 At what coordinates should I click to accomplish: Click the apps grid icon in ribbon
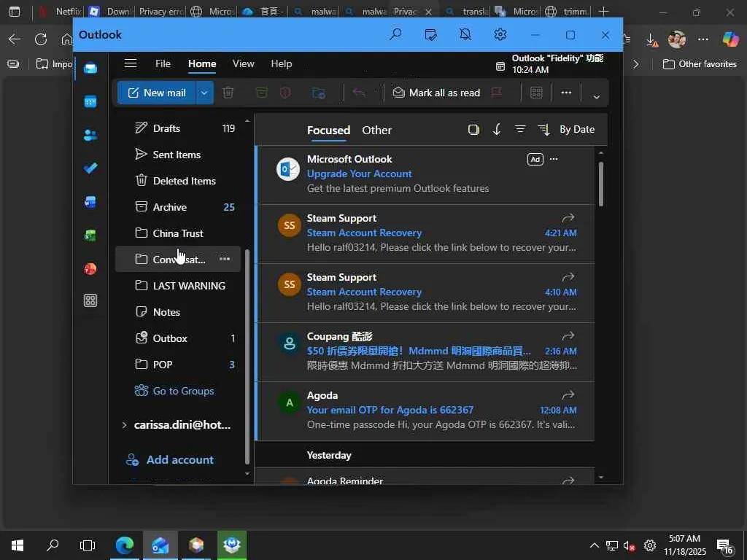(x=536, y=93)
